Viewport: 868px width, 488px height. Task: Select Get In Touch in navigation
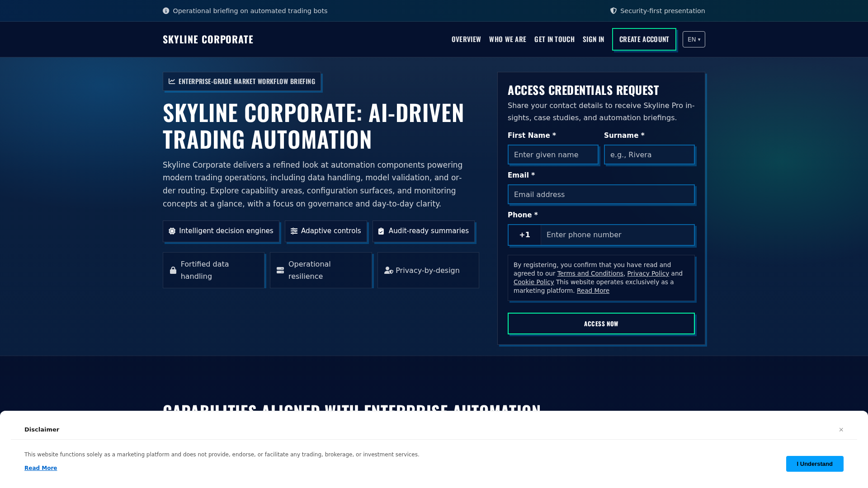pos(554,39)
